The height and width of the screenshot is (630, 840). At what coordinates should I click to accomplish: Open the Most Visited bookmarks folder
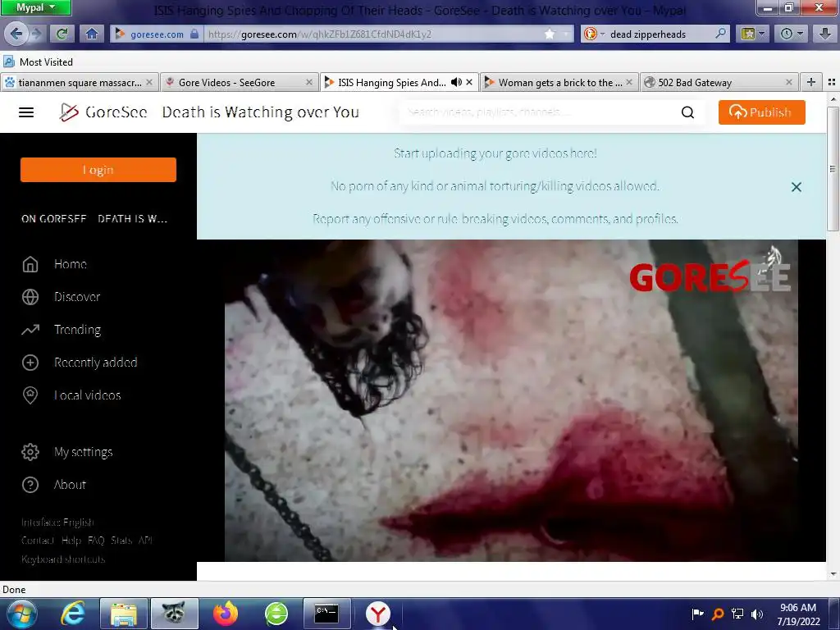coord(39,62)
